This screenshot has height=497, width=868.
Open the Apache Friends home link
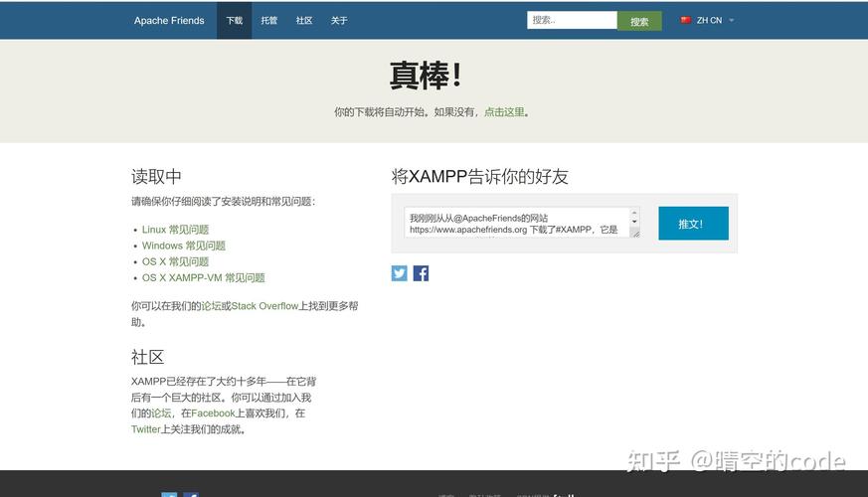click(169, 21)
